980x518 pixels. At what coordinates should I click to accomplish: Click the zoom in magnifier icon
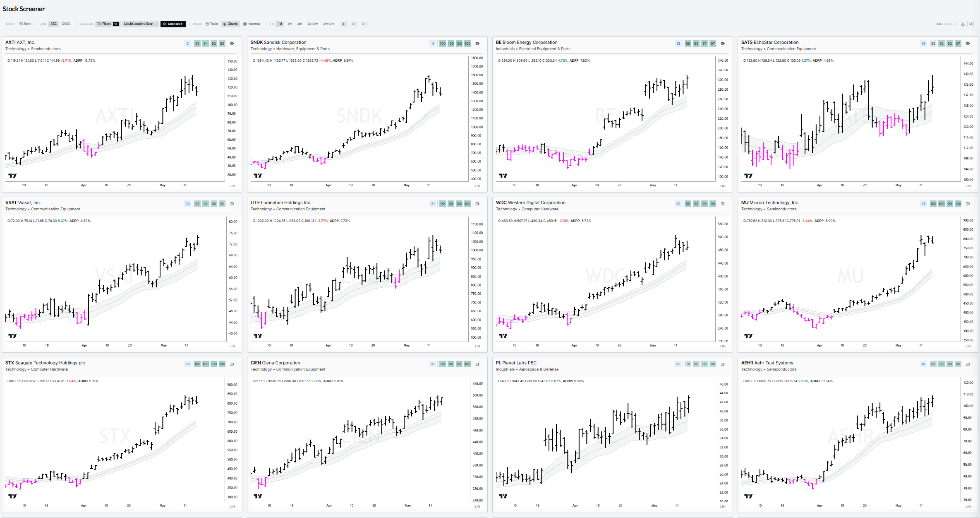(x=363, y=24)
